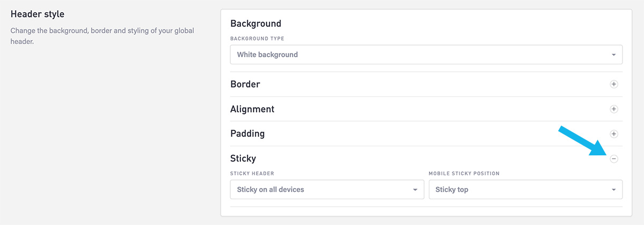Select the Alignment section heading
The image size is (644, 225).
[252, 109]
